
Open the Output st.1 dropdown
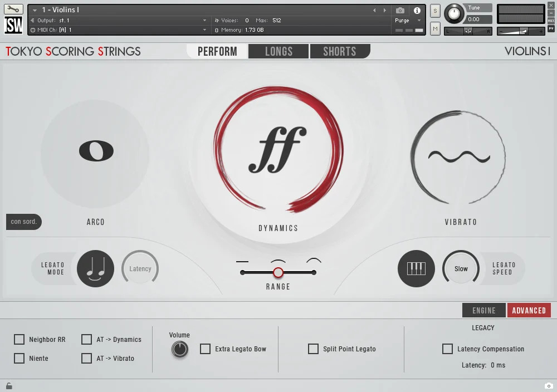coord(118,21)
